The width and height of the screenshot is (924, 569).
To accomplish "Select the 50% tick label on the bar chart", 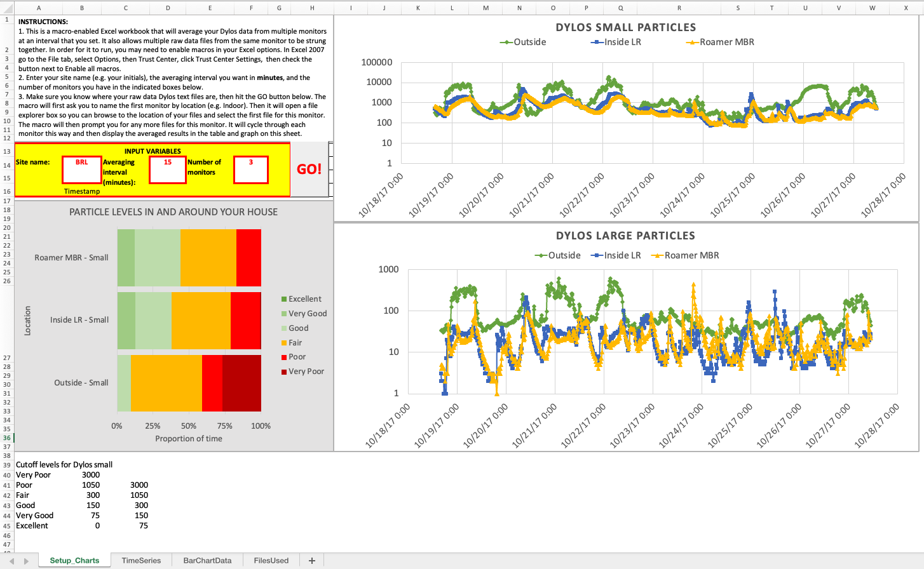I will tap(189, 426).
